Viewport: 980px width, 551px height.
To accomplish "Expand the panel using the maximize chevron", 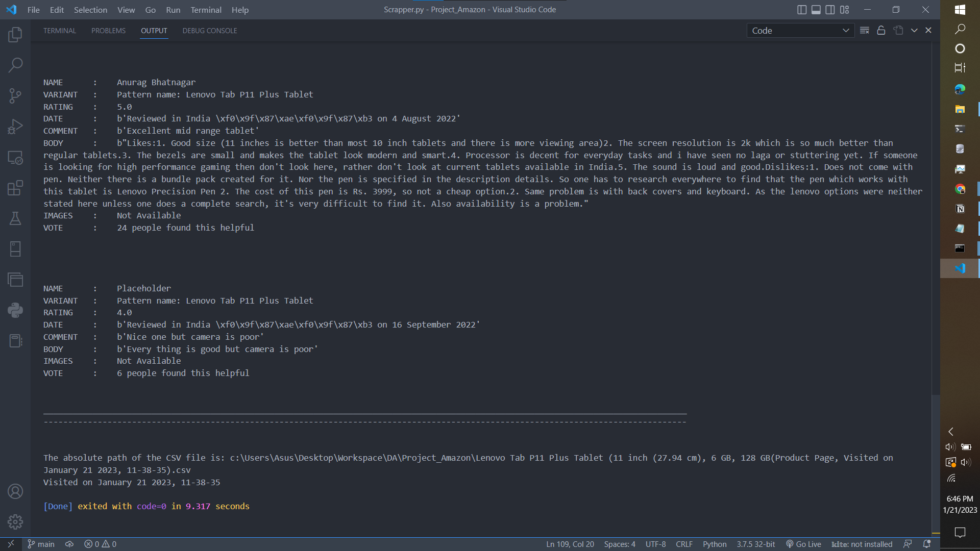I will (914, 30).
